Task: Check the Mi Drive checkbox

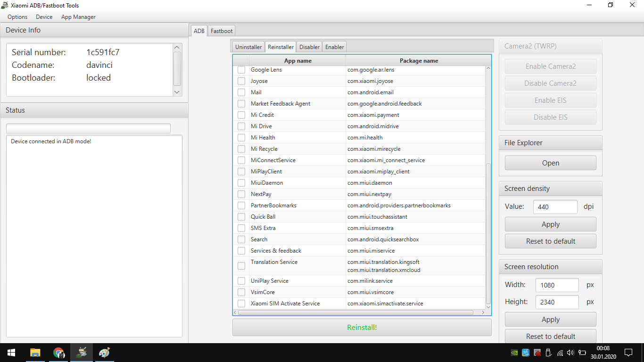Action: coord(241,126)
